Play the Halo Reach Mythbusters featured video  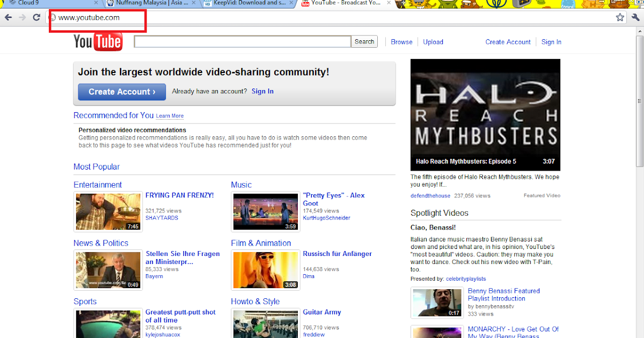click(x=485, y=115)
